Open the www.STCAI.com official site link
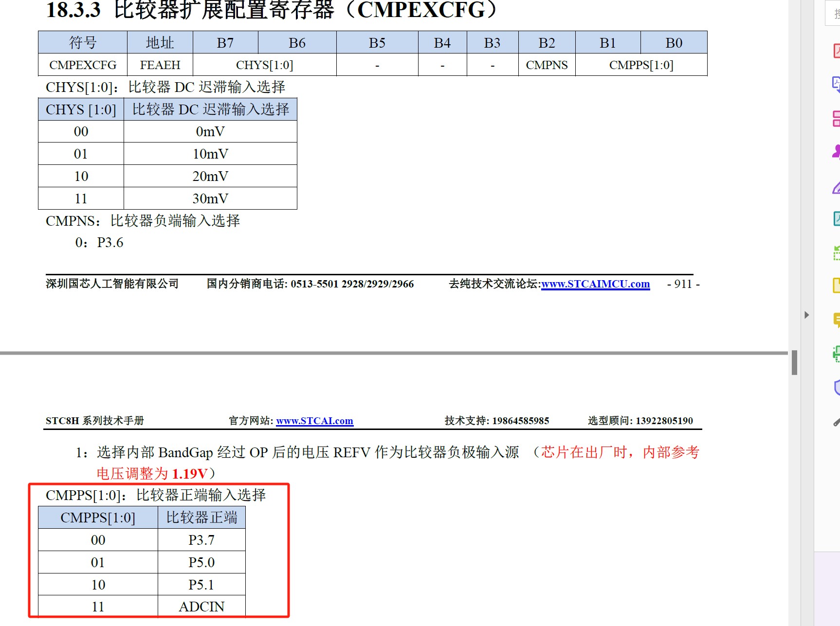Viewport: 840px width, 626px height. coord(315,421)
